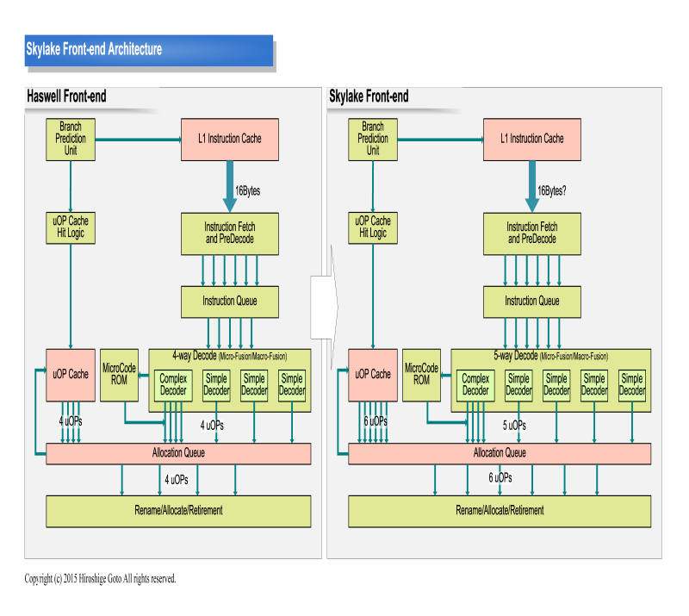The image size is (689, 616).
Task: Click the 5-way Decode label in Skylake
Action: click(515, 355)
